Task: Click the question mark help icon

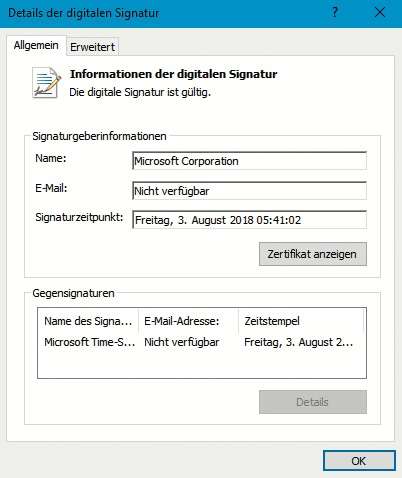Action: click(335, 13)
